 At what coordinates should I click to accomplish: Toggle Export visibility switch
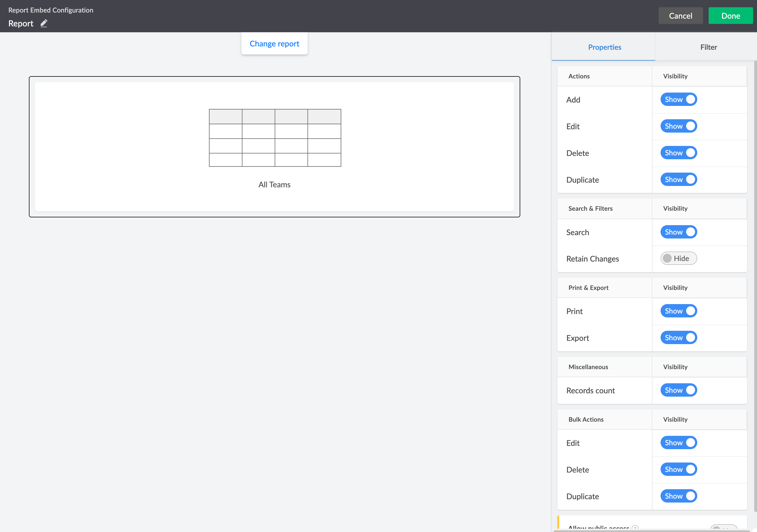678,338
